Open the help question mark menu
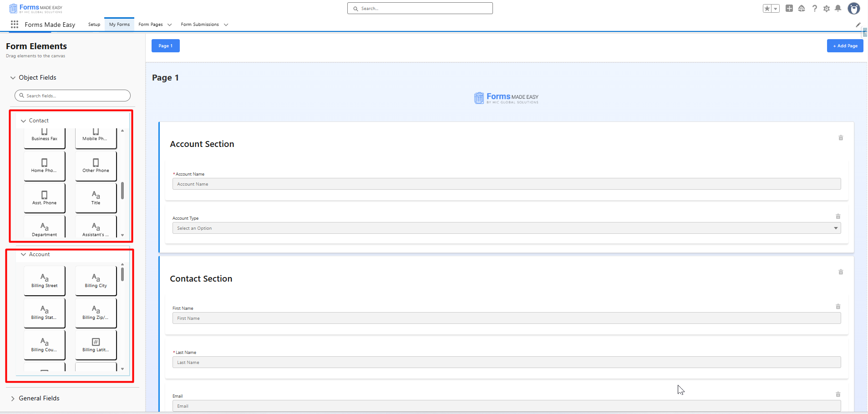 pos(814,8)
